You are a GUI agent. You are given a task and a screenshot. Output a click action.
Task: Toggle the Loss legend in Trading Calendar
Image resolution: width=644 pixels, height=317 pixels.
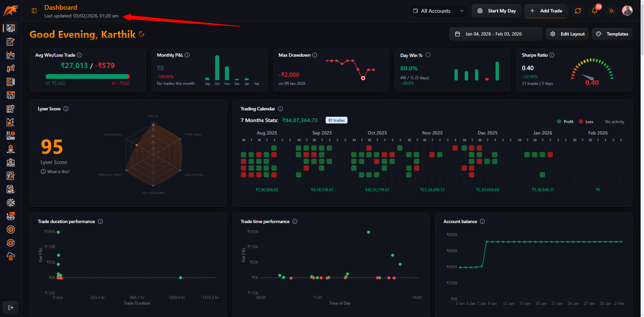[586, 121]
